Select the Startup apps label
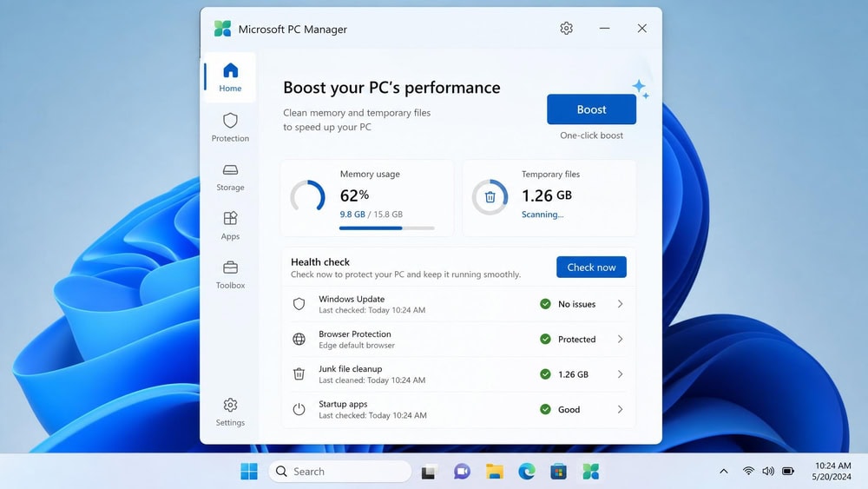868x489 pixels. coord(343,404)
